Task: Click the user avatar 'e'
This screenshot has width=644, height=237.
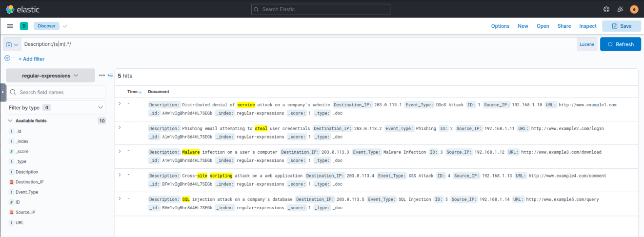Action: pos(634,9)
